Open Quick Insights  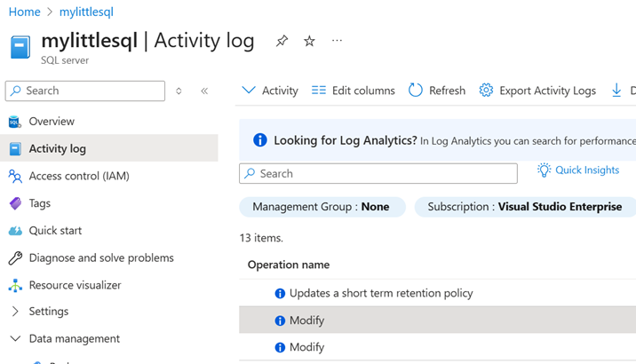[x=578, y=170]
